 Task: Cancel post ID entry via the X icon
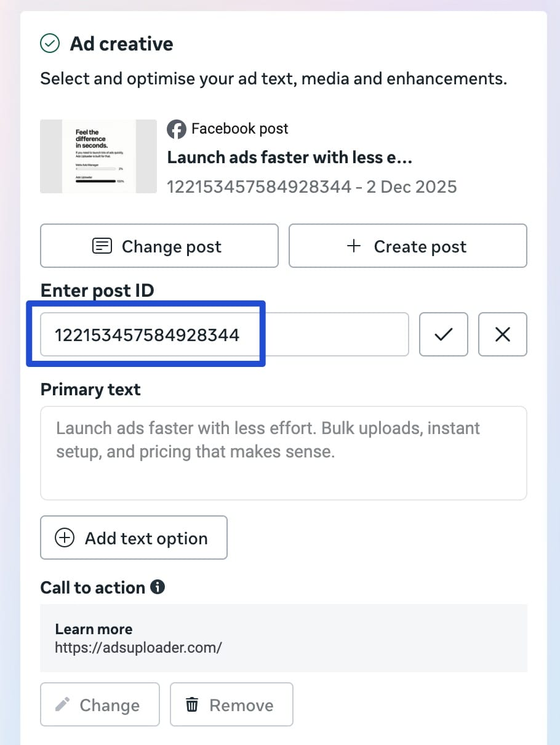coord(502,334)
